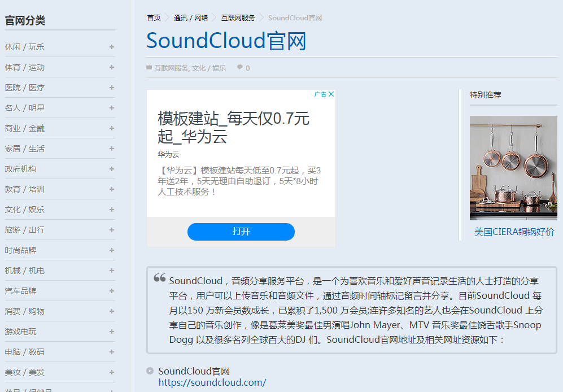
Task: Open 互联网服务 breadcrumb link
Action: [238, 18]
